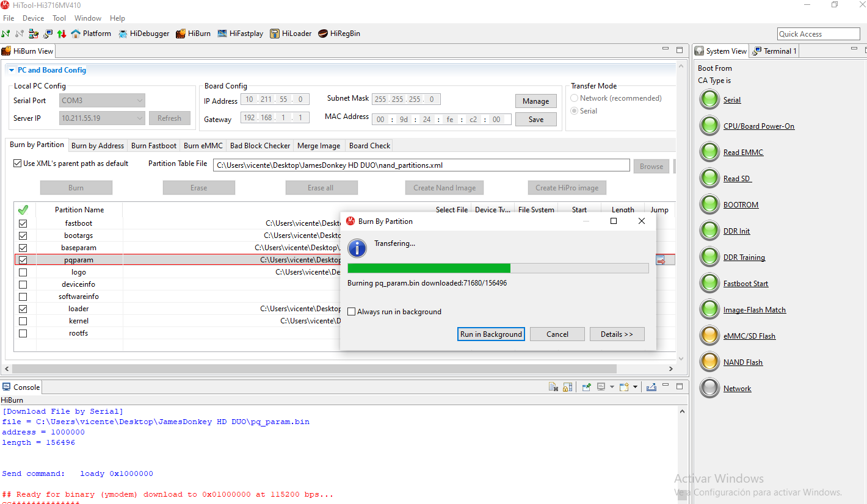Toggle the console scroll lock icon
867x504 pixels.
click(x=568, y=387)
